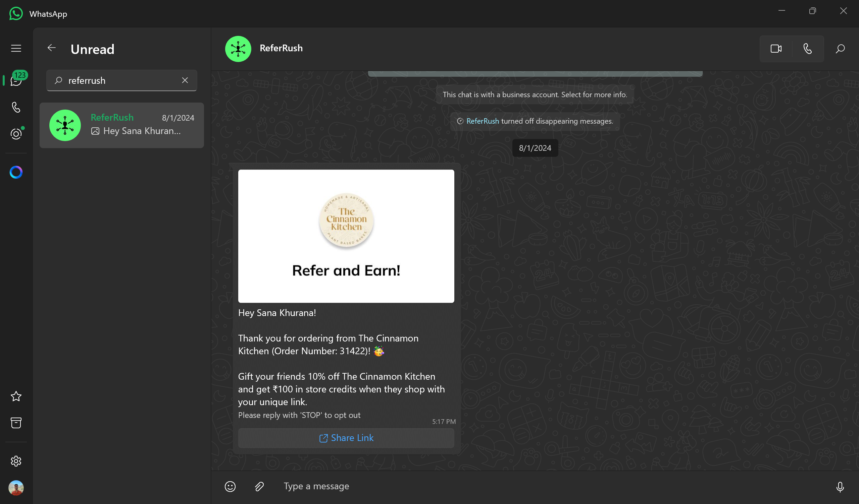Clear the referrush search field
The image size is (859, 504).
click(186, 80)
